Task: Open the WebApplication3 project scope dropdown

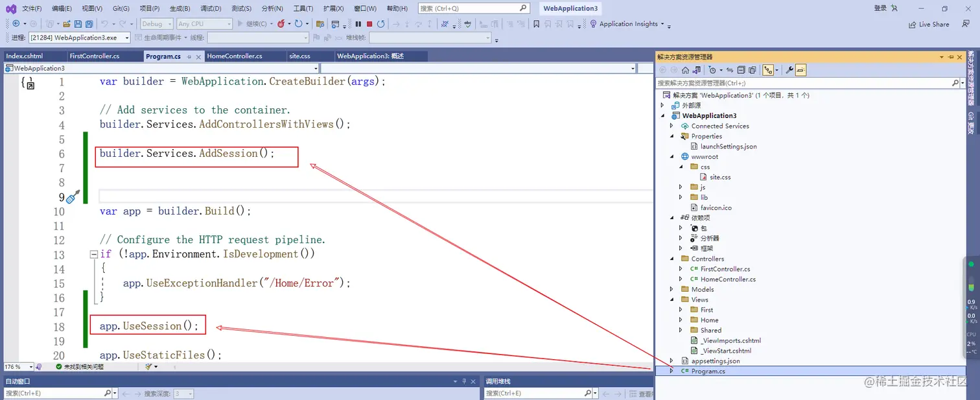Action: click(x=162, y=68)
